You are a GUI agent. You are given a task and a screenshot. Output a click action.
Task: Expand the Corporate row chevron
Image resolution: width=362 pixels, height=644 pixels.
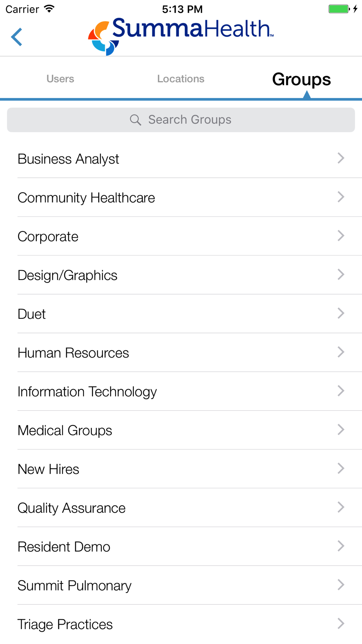tap(341, 236)
